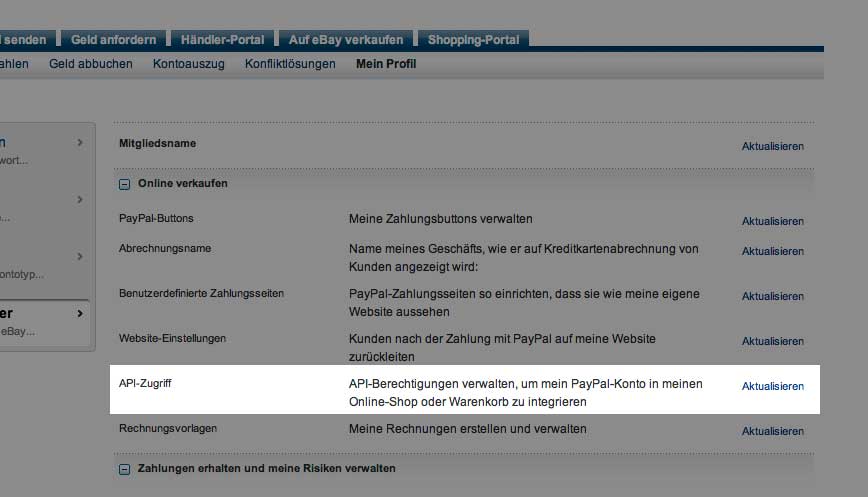Open the Händler-Portal tab
868x497 pixels.
pos(223,40)
